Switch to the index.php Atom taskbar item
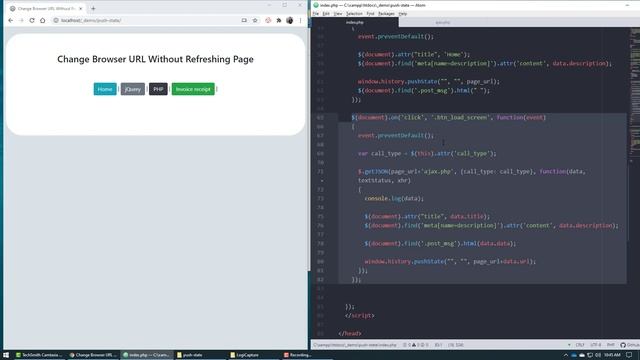The image size is (640, 360). 147,355
